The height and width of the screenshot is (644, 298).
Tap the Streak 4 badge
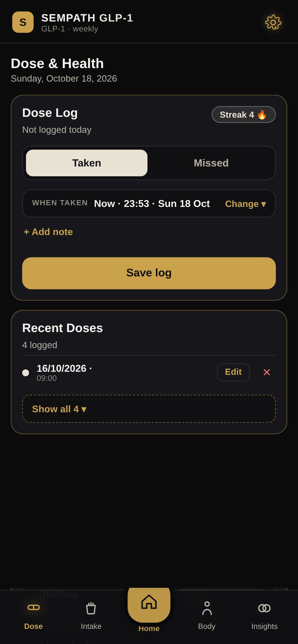click(244, 114)
